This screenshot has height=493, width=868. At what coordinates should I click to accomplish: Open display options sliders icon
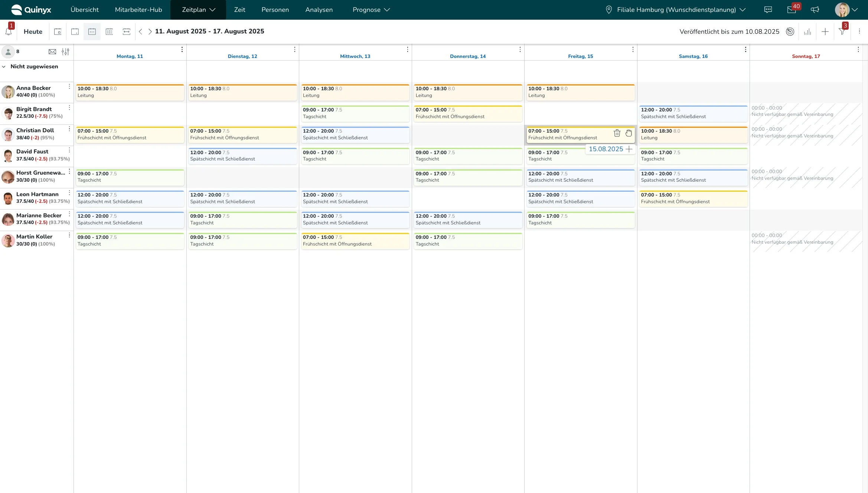pyautogui.click(x=65, y=52)
